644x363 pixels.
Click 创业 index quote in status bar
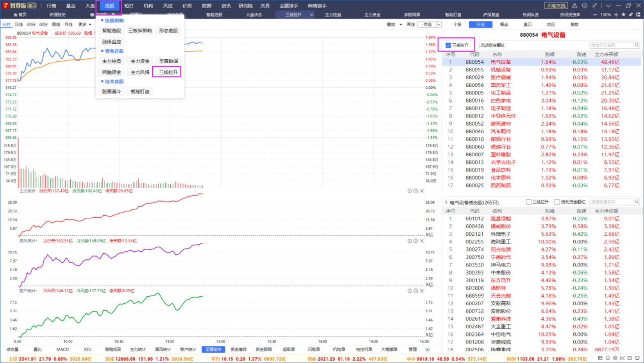pyautogui.click(x=347, y=359)
